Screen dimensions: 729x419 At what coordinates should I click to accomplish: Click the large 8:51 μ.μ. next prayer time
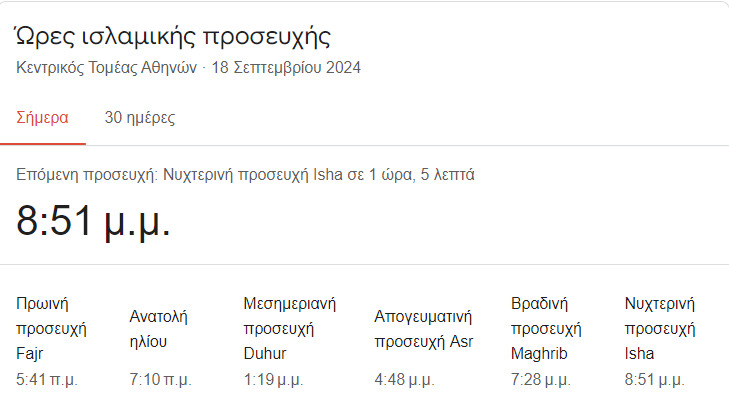94,220
